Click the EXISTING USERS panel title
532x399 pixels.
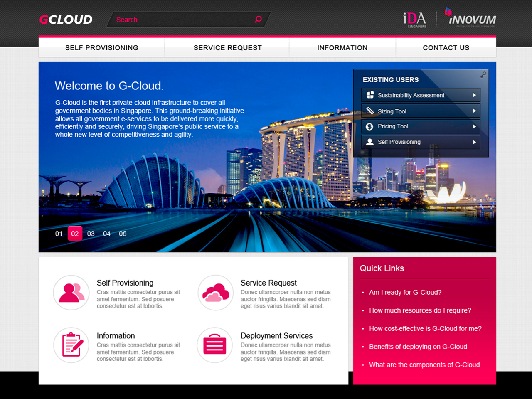point(391,79)
